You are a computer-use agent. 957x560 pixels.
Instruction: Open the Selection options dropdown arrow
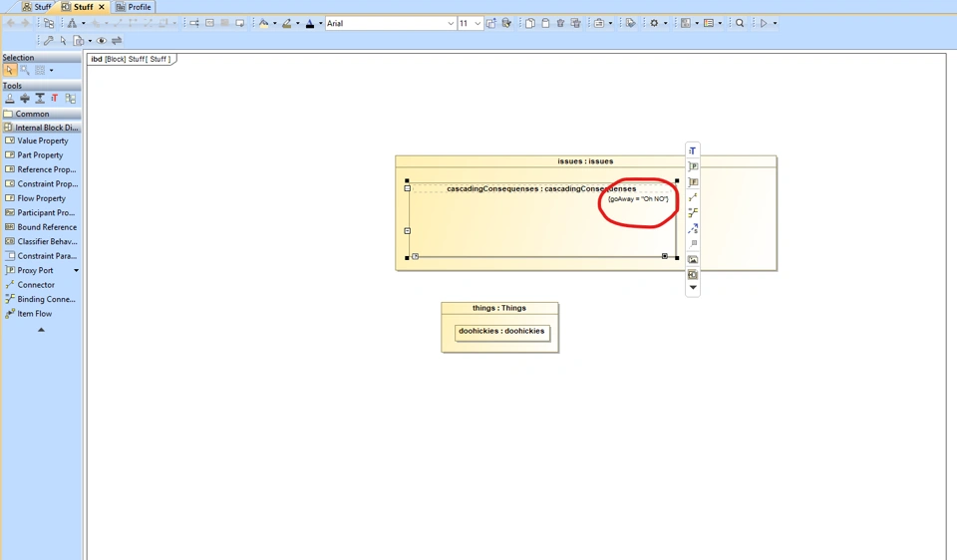[51, 70]
